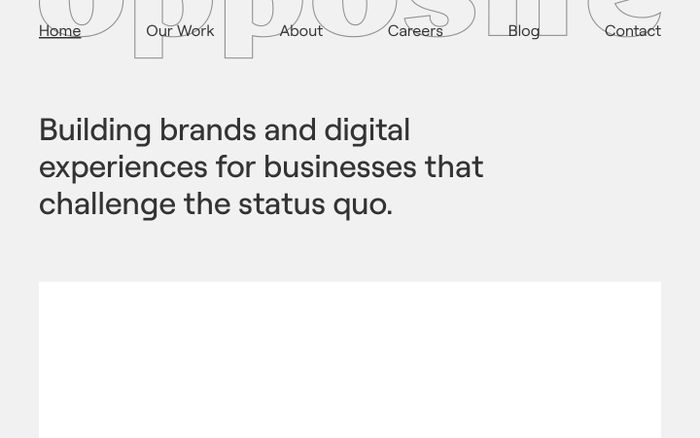The width and height of the screenshot is (700, 438).
Task: Click the word "digital" in the headline
Action: pos(367,130)
